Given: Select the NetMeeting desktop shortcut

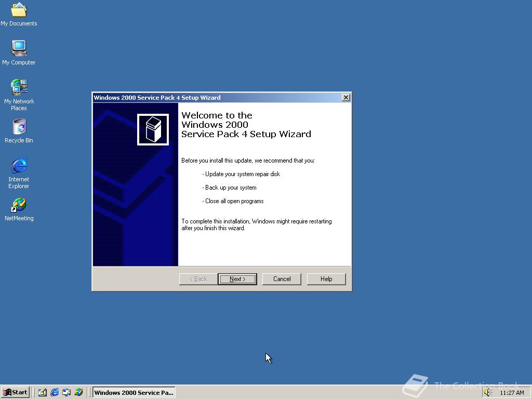Looking at the screenshot, I should pyautogui.click(x=19, y=209).
